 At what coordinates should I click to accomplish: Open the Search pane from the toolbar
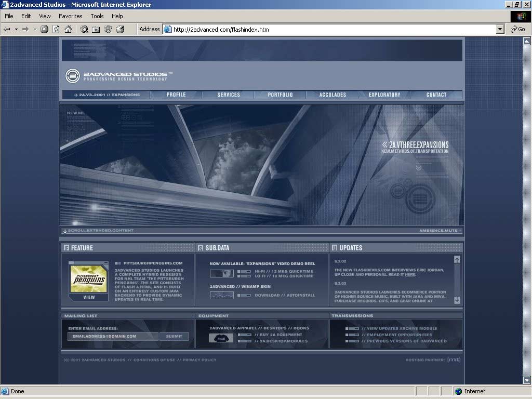[84, 30]
